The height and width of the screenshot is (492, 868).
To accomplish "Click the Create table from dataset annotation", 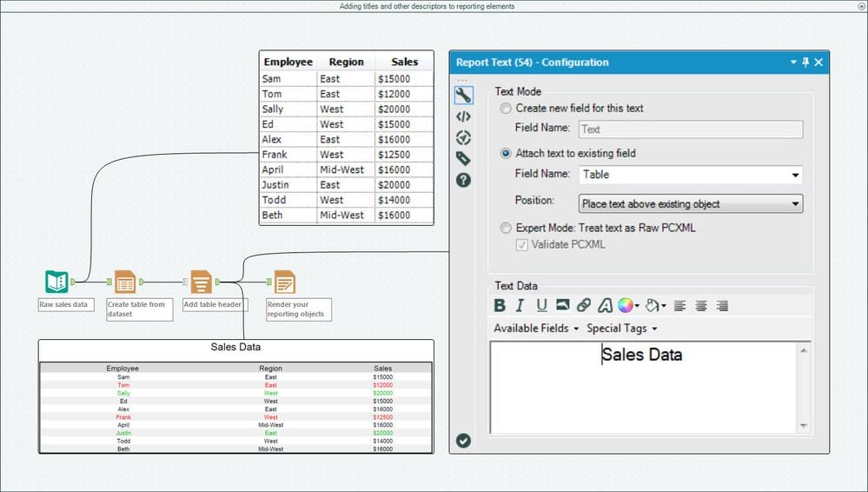I will (140, 309).
